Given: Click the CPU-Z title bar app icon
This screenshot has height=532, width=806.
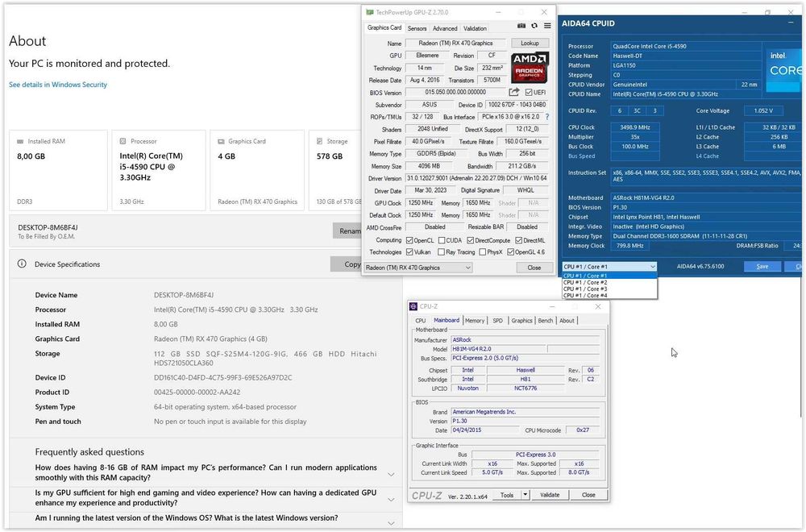Looking at the screenshot, I should click(x=413, y=306).
